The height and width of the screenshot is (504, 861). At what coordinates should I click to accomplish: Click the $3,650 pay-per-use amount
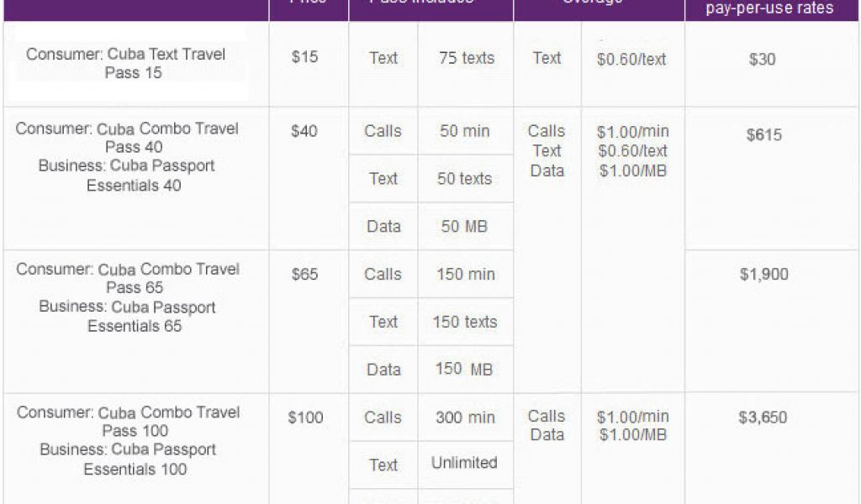pyautogui.click(x=763, y=417)
